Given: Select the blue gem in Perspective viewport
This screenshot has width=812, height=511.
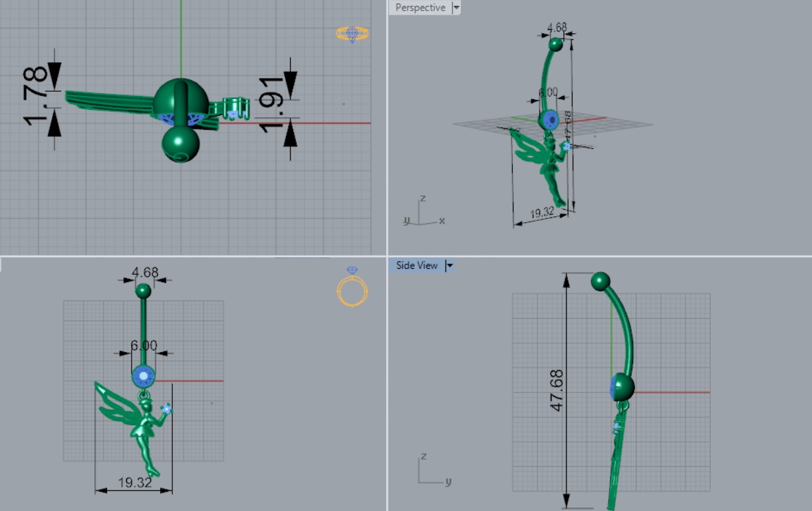Looking at the screenshot, I should click(551, 120).
